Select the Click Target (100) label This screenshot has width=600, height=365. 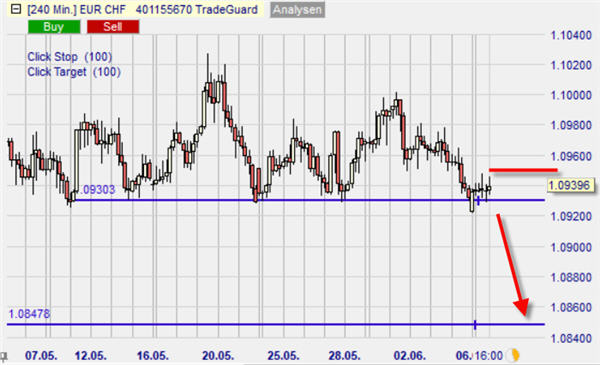click(74, 72)
